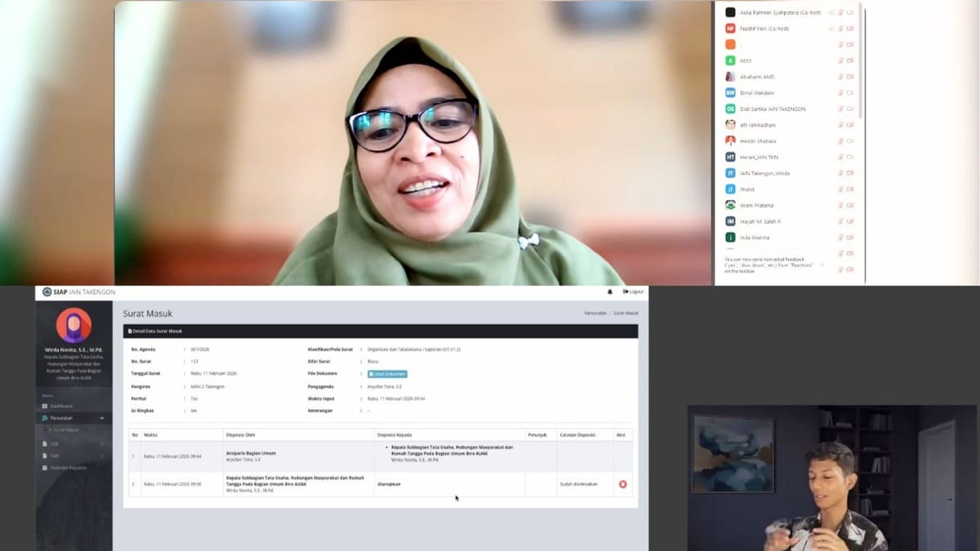Expand the LKB sidebar menu arrow
The width and height of the screenshot is (980, 551).
(102, 443)
